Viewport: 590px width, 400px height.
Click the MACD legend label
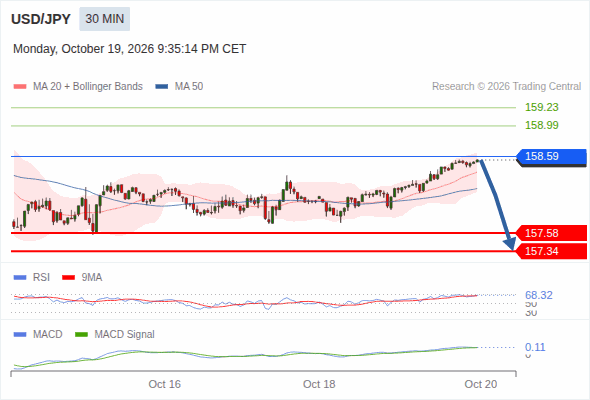coord(48,335)
